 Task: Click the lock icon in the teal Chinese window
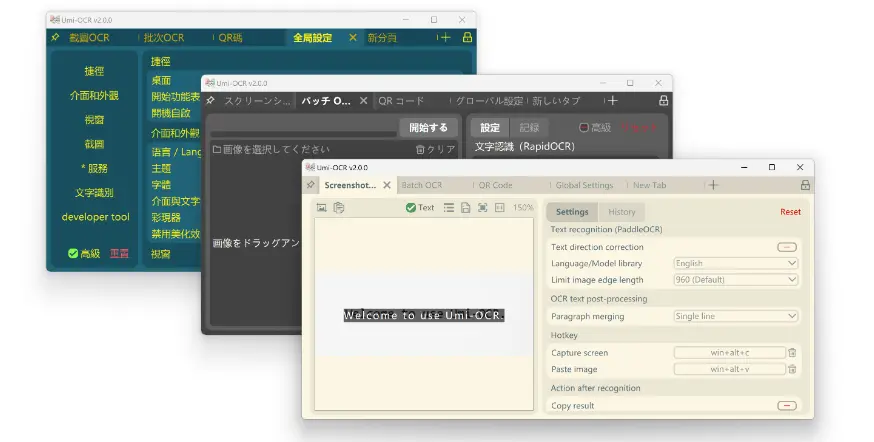coord(467,37)
